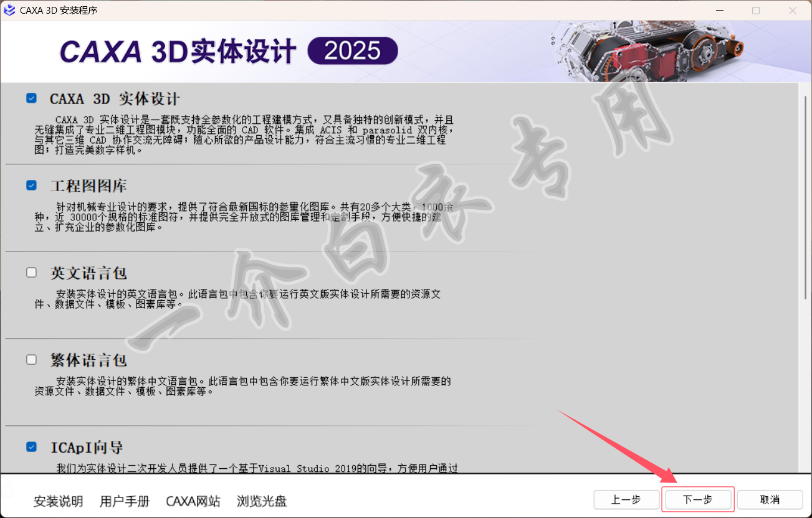Image resolution: width=812 pixels, height=518 pixels.
Task: Click the 上一步 button
Action: point(626,499)
